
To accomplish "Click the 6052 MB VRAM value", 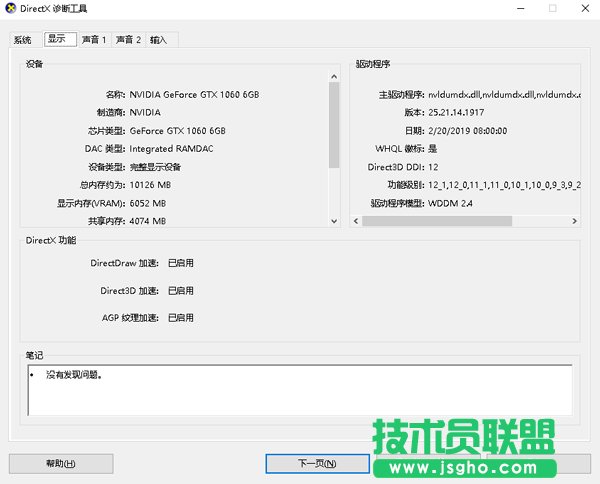I will [x=148, y=204].
